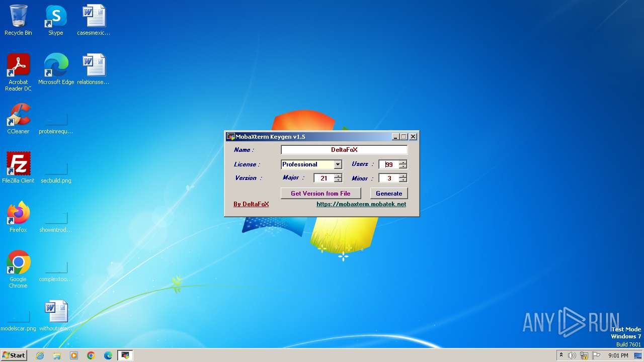644x362 pixels.
Task: Click Get Version from File button
Action: [320, 193]
